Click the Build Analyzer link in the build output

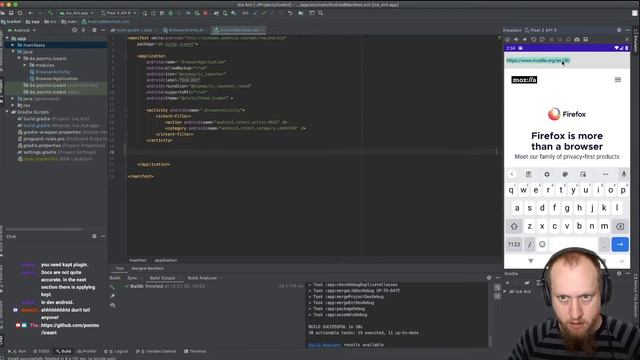[324, 344]
